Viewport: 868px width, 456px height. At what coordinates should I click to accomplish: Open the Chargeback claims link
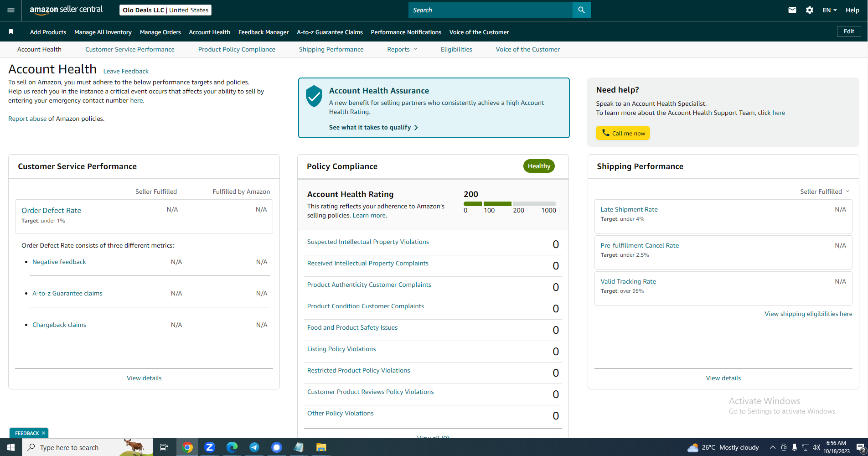pyautogui.click(x=59, y=325)
